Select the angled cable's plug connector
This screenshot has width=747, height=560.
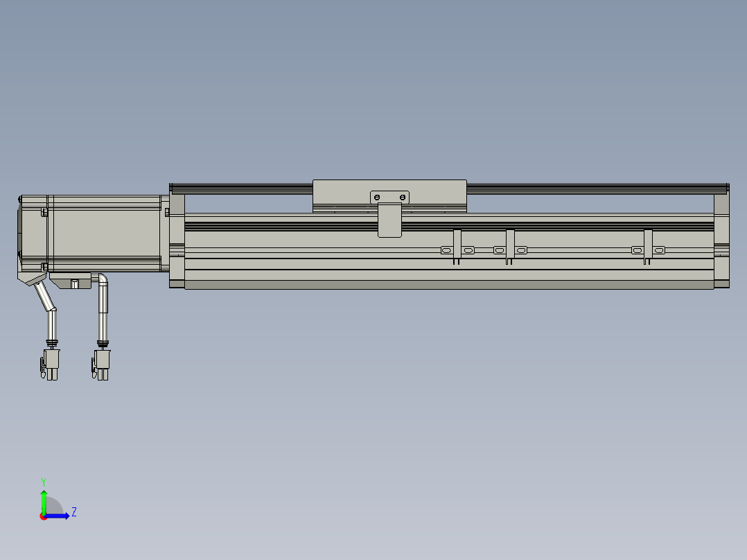coord(50,365)
